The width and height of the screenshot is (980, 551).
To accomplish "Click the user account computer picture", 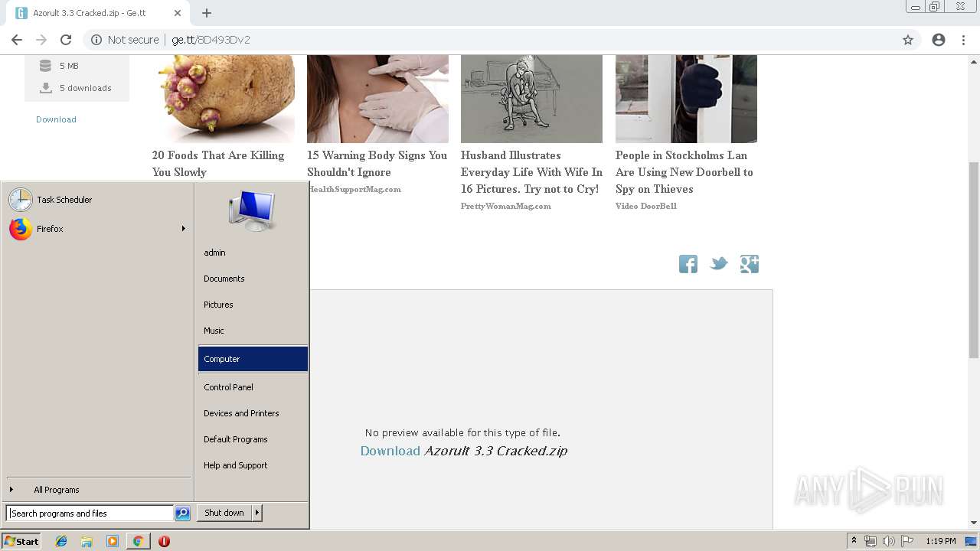I will pos(252,210).
